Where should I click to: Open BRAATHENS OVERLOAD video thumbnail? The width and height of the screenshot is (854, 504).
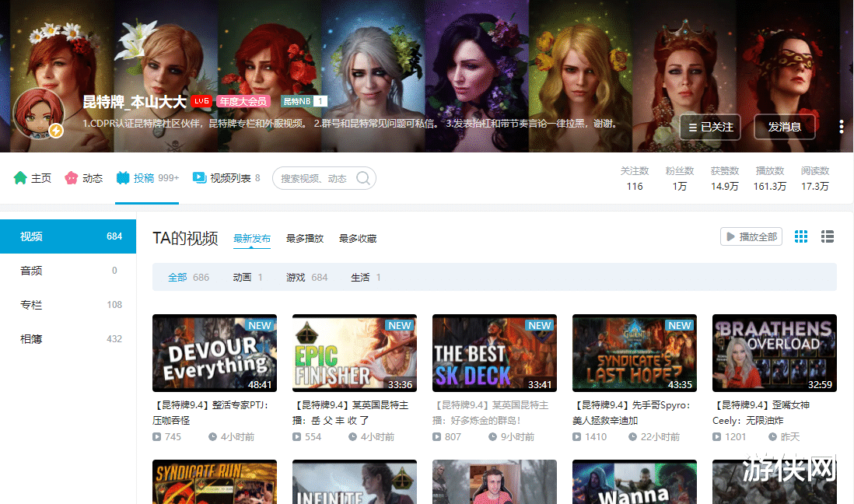775,353
